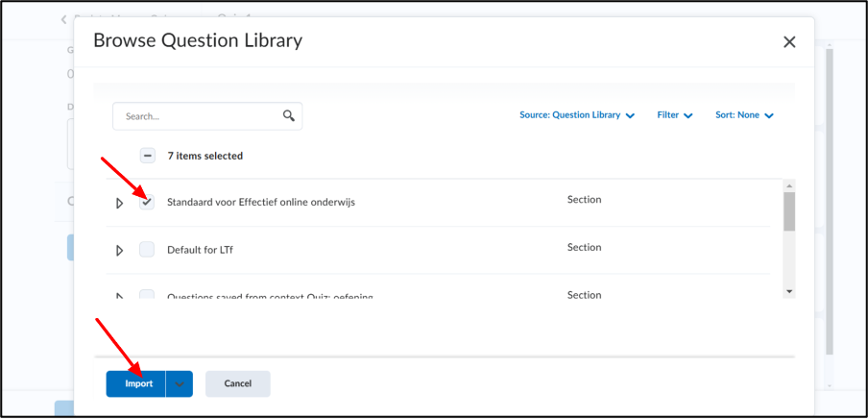Click scroll-up arrow of the question list
This screenshot has height=419, width=868.
coord(789,185)
